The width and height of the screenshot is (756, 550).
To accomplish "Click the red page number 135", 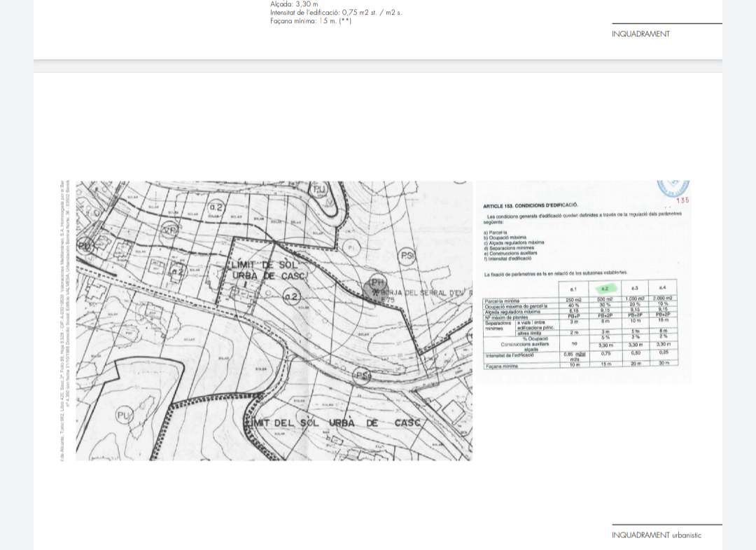I will coord(682,201).
